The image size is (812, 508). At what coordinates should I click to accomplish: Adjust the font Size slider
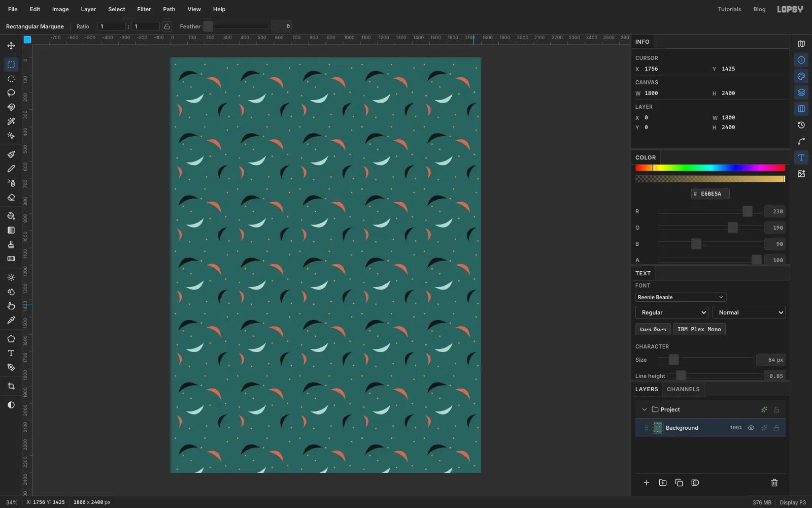click(x=706, y=360)
